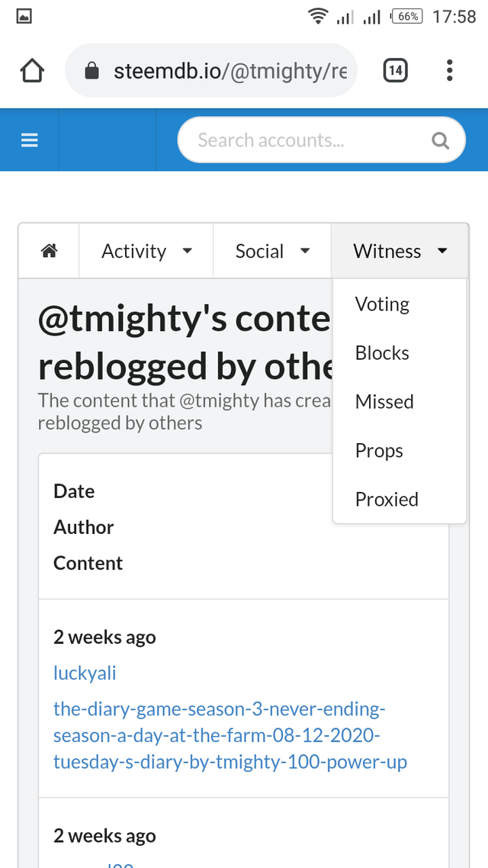Open the luckyali author link
This screenshot has height=868, width=488.
click(x=85, y=673)
